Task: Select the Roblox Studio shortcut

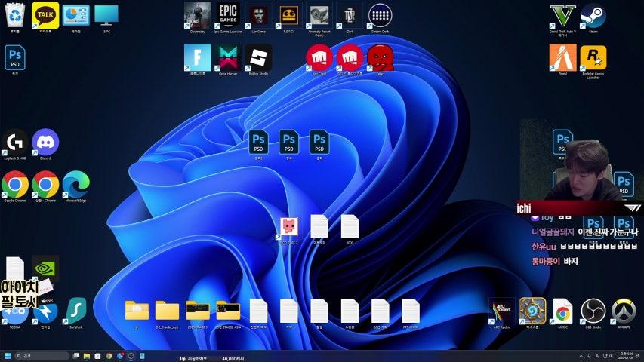Action: click(x=258, y=60)
